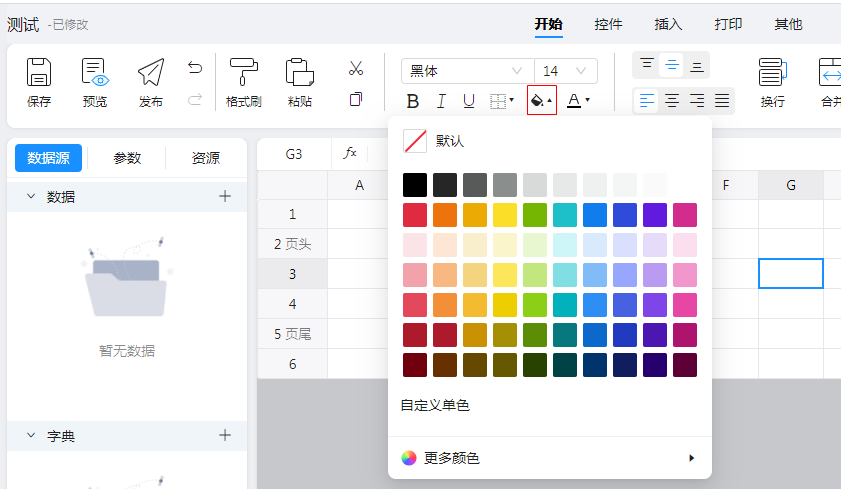This screenshot has width=841, height=489.
Task: Click the Save (保存) icon
Action: coord(39,73)
